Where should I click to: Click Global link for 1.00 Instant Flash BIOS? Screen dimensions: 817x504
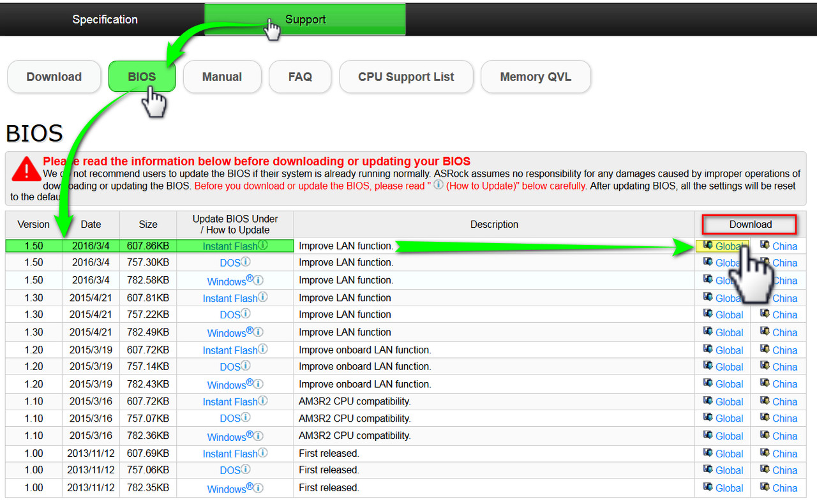[729, 454]
